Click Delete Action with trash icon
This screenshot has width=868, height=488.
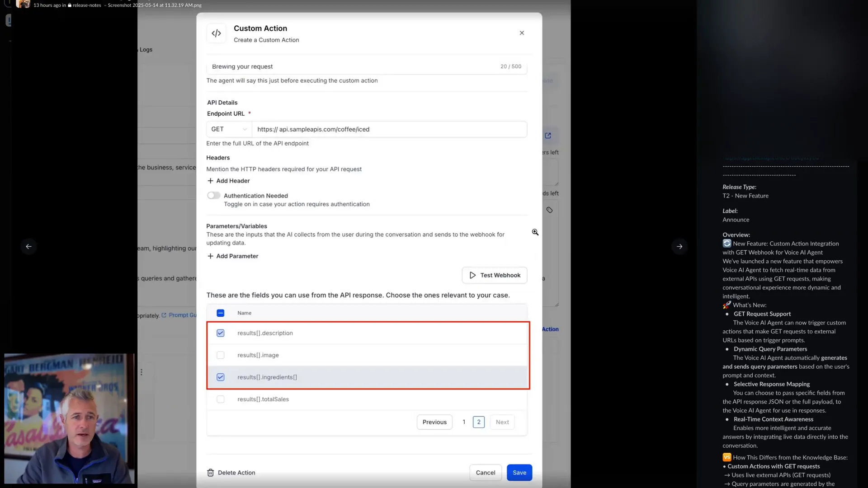tap(231, 473)
